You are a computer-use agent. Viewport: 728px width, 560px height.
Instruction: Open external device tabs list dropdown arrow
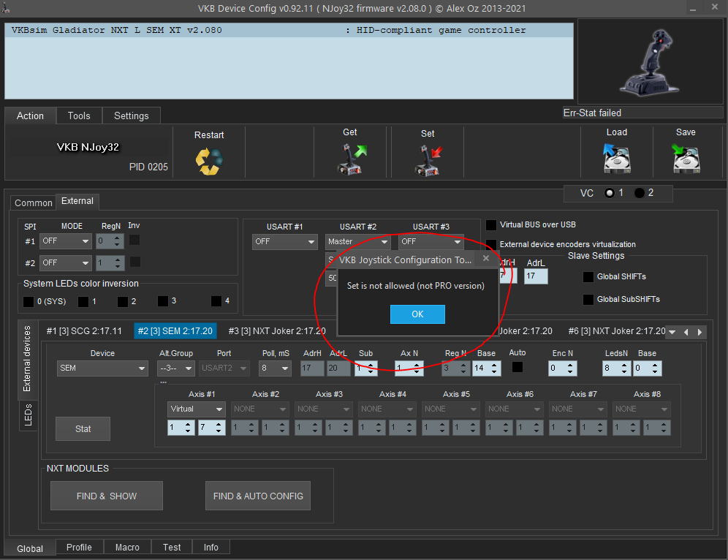(x=672, y=332)
